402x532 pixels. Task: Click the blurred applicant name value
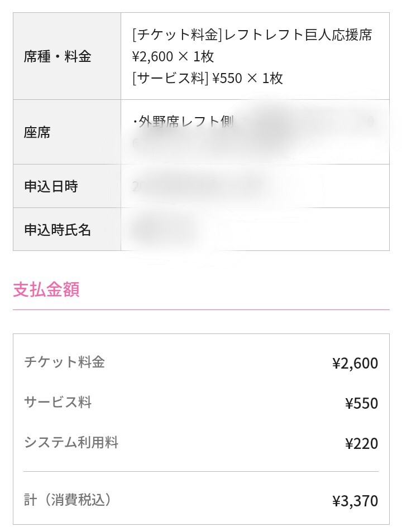coord(165,229)
